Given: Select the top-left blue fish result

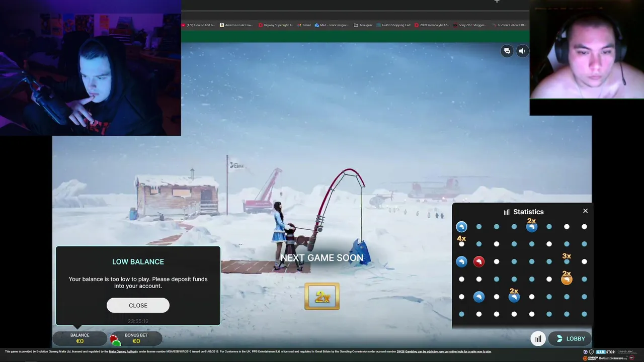Looking at the screenshot, I should point(461,227).
